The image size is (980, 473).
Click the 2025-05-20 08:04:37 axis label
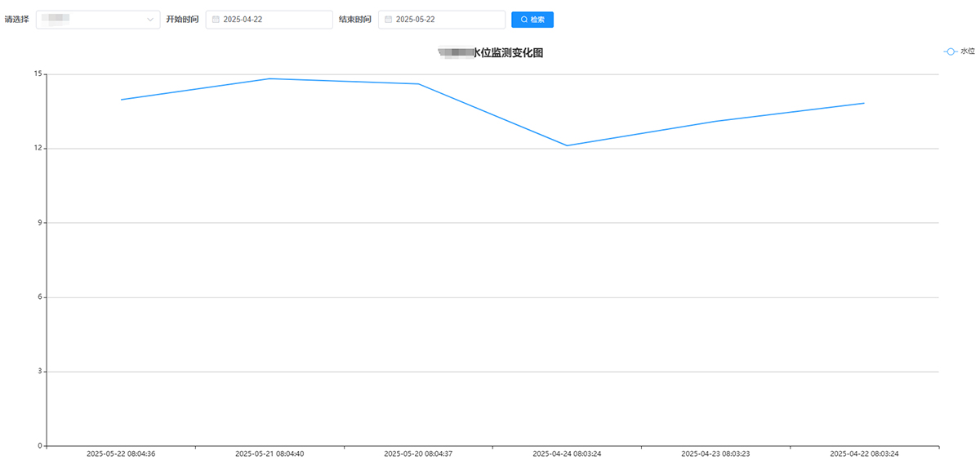click(x=418, y=453)
